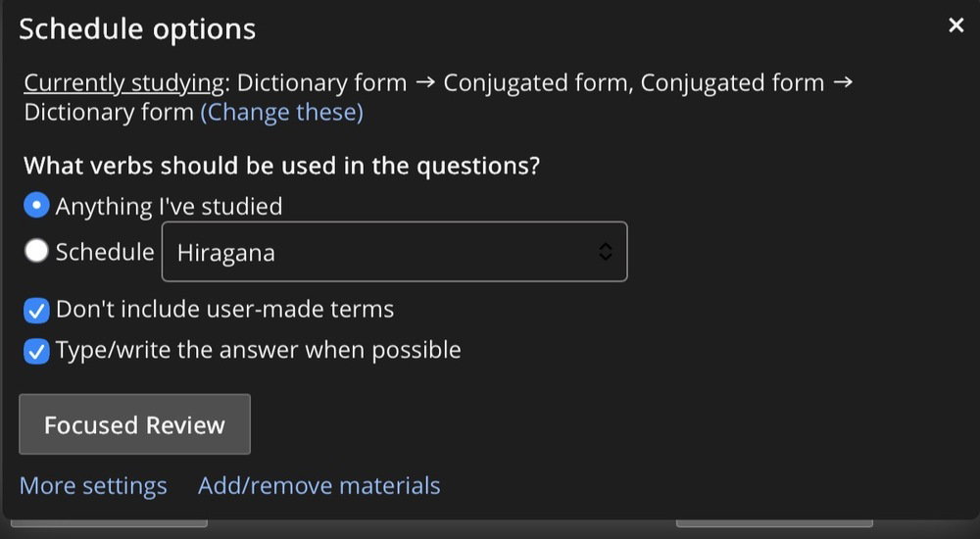The height and width of the screenshot is (539, 980).
Task: Click the "Anything I've studied" label text
Action: click(169, 206)
